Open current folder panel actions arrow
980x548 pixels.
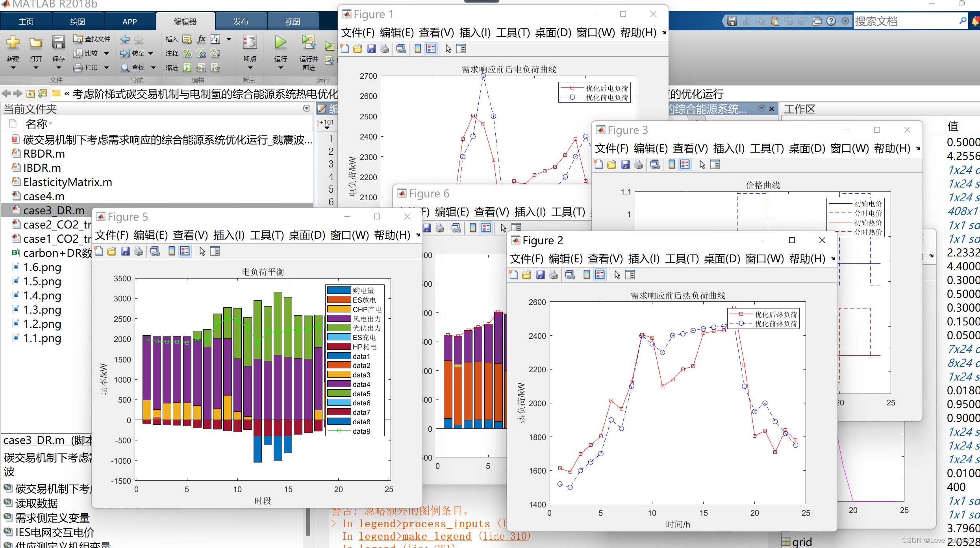(307, 108)
